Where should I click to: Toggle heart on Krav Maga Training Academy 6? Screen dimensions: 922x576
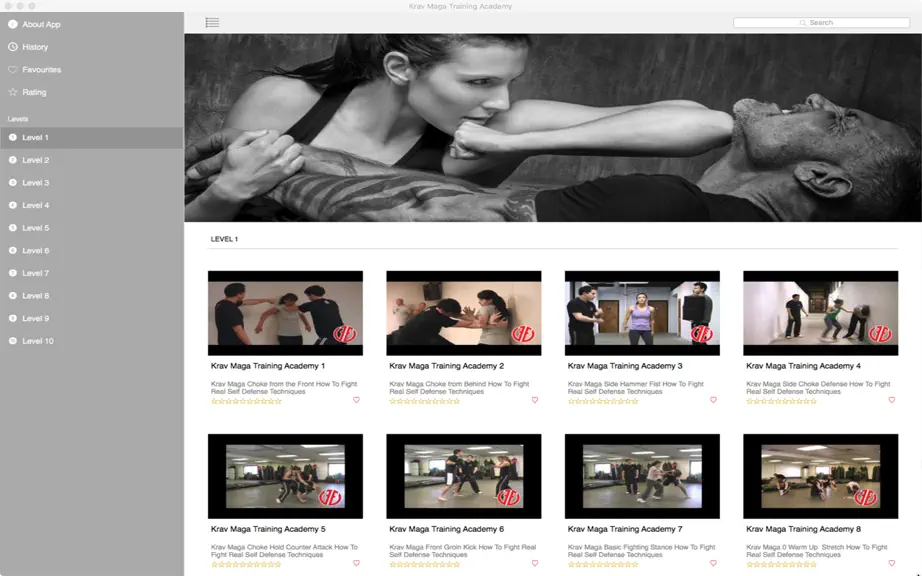(x=535, y=563)
